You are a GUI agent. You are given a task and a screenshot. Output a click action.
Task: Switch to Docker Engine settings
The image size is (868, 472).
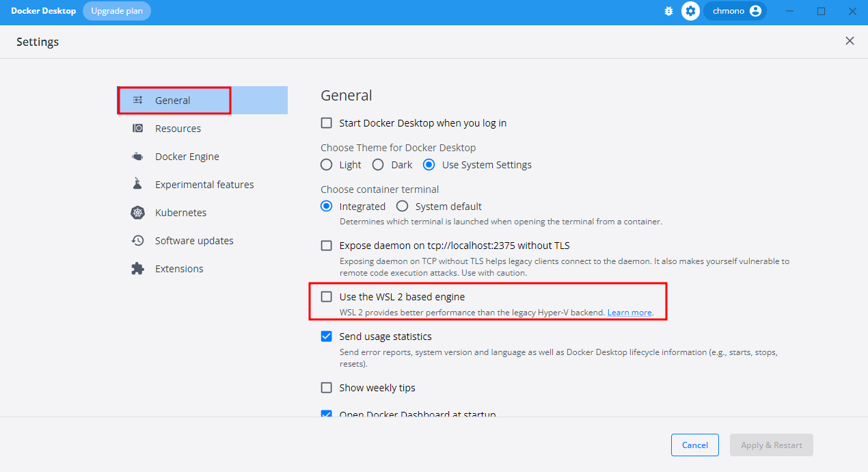[202, 157]
